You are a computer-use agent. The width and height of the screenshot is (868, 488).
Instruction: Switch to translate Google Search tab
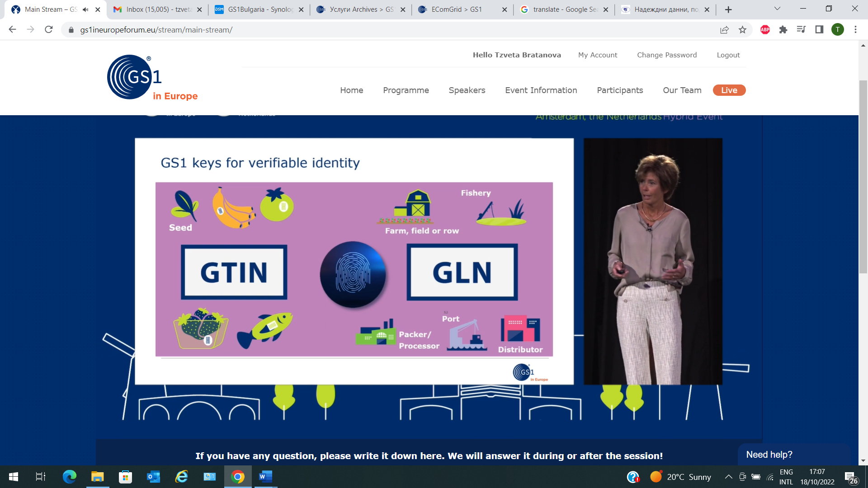click(564, 9)
